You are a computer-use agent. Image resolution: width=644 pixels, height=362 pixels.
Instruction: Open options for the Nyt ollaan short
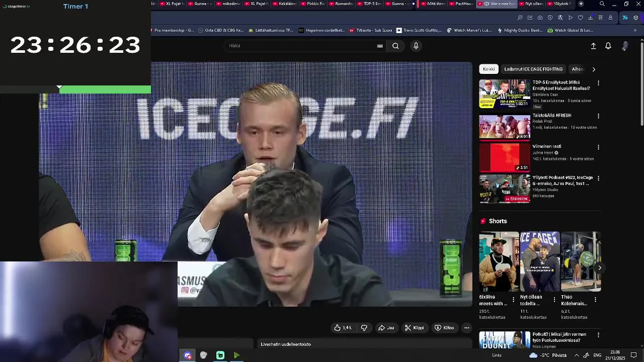554,300
